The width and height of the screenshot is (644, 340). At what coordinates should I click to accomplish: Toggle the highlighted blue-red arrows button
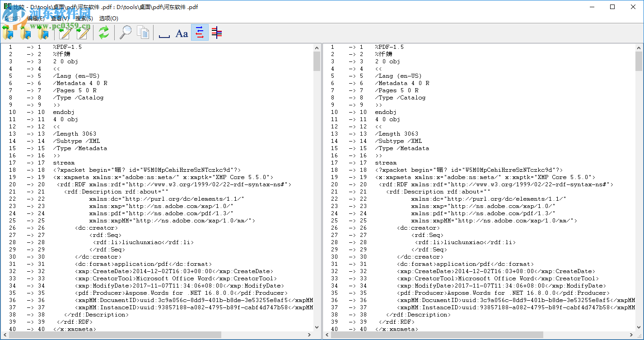[x=200, y=33]
